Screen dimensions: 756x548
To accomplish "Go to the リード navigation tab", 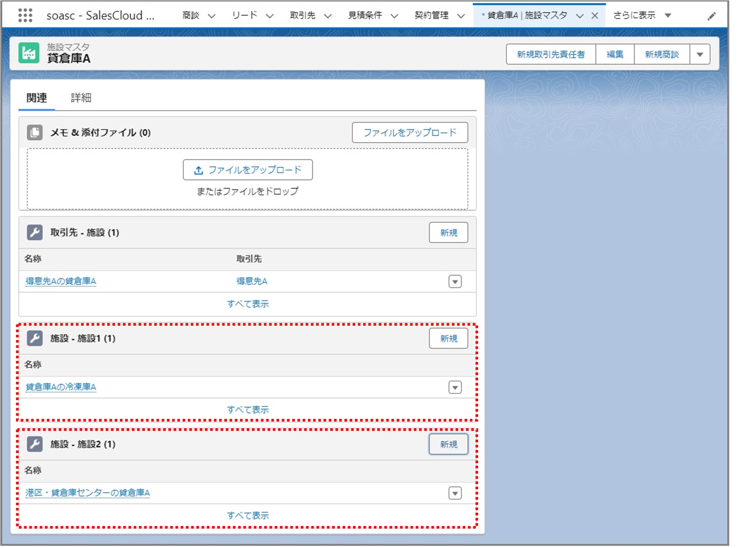I will [245, 15].
